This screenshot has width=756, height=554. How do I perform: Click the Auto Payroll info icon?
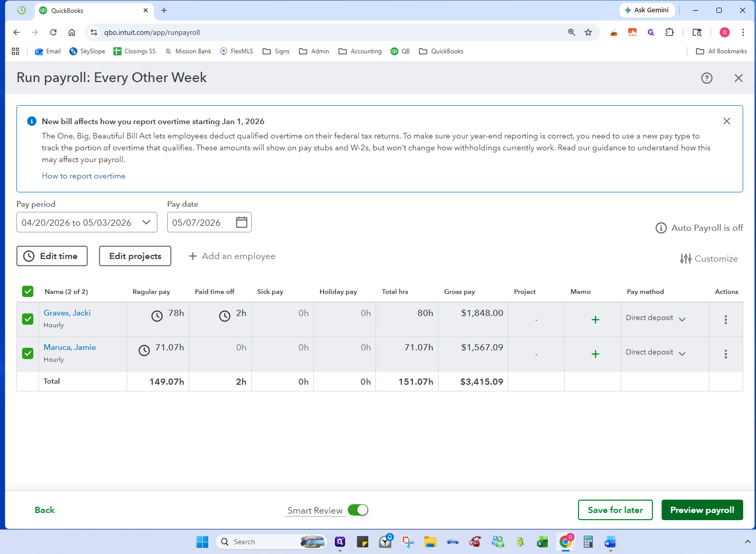pos(661,228)
